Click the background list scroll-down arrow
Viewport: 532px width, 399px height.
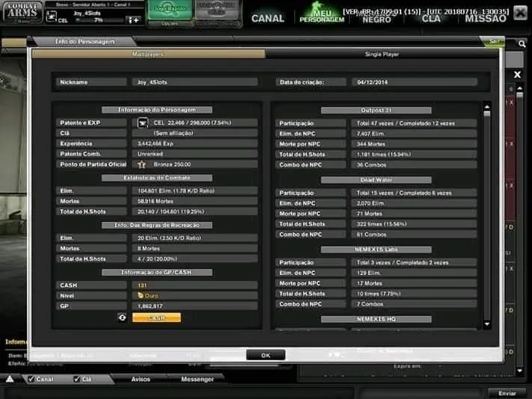(x=520, y=371)
